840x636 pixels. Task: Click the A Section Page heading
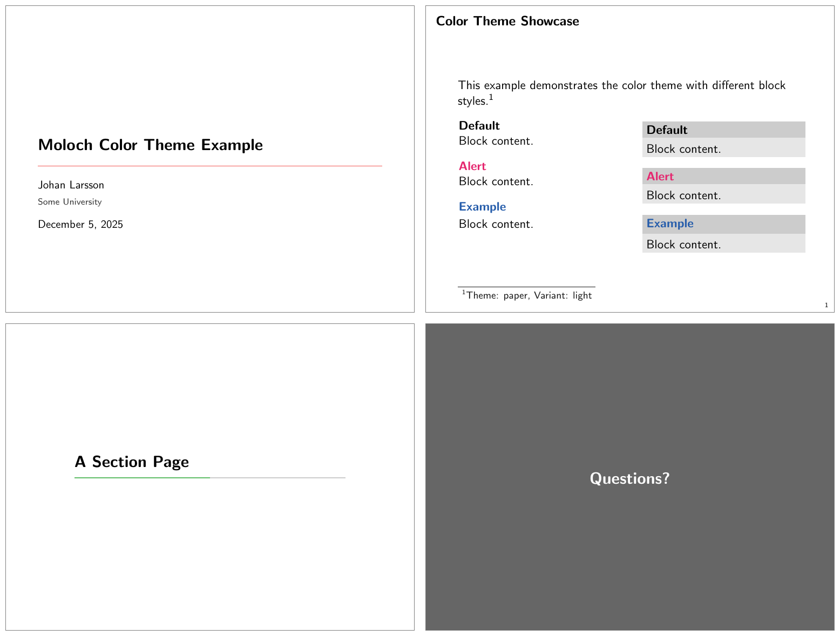132,462
